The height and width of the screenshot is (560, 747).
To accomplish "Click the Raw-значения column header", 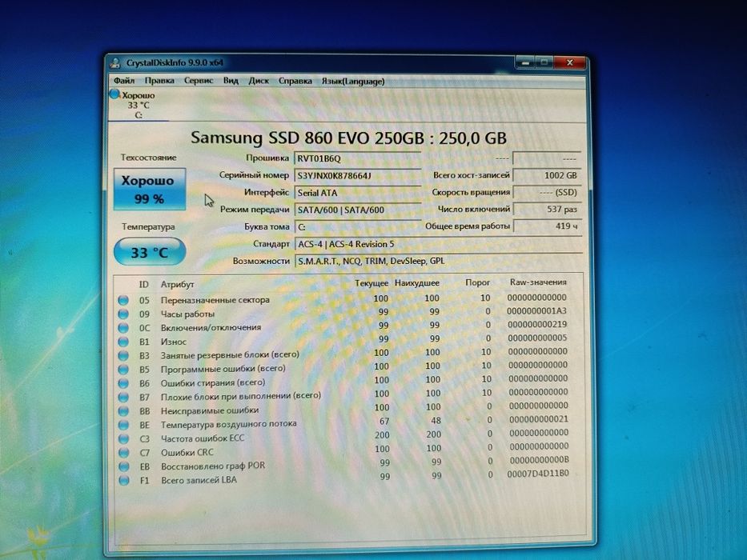I will tap(538, 282).
